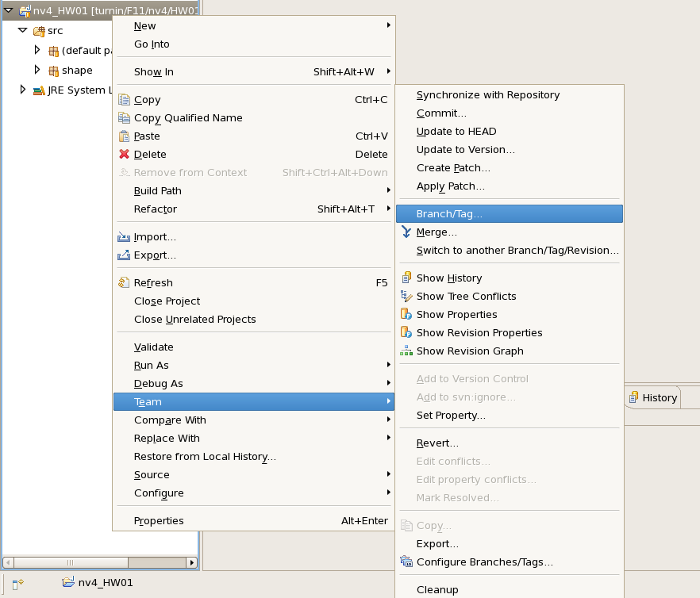Choose Synchronize with Repository
The width and height of the screenshot is (700, 598).
(488, 94)
